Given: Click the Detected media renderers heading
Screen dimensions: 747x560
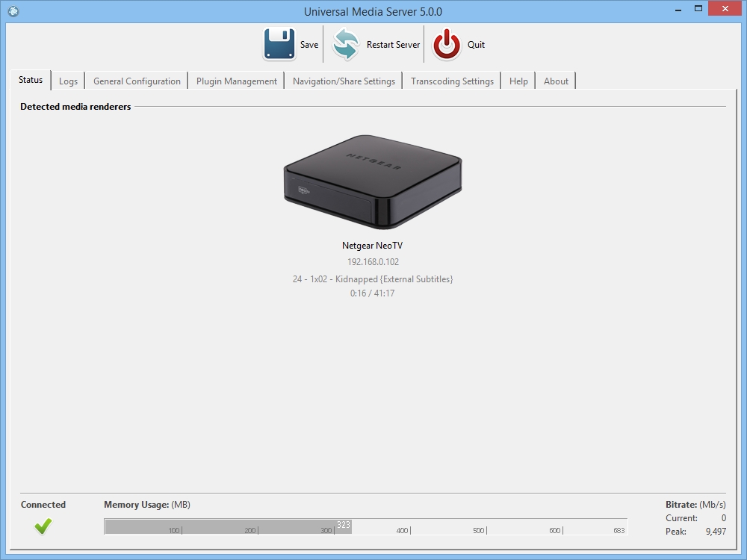Looking at the screenshot, I should pos(75,107).
